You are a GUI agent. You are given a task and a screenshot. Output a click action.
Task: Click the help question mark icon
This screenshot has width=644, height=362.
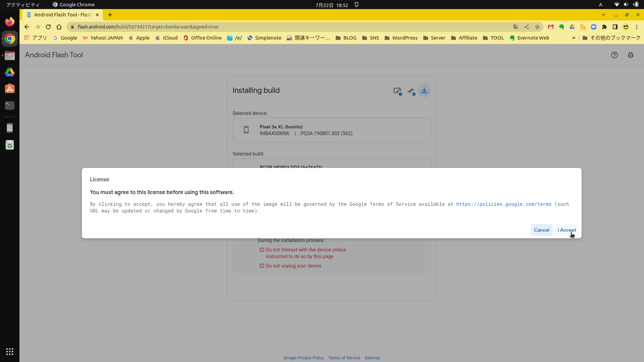point(614,55)
